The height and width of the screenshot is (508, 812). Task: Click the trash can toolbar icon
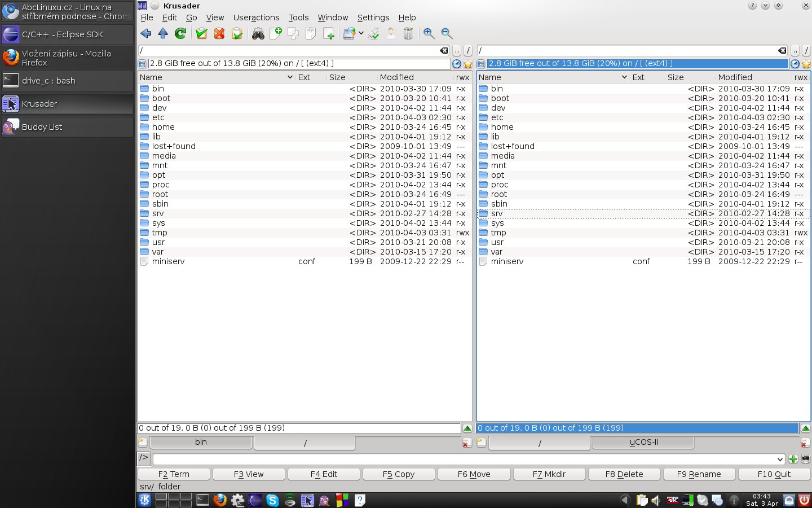(408, 34)
